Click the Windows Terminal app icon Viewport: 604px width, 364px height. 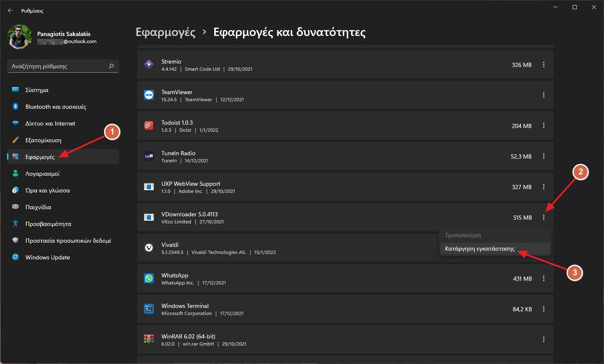click(149, 309)
